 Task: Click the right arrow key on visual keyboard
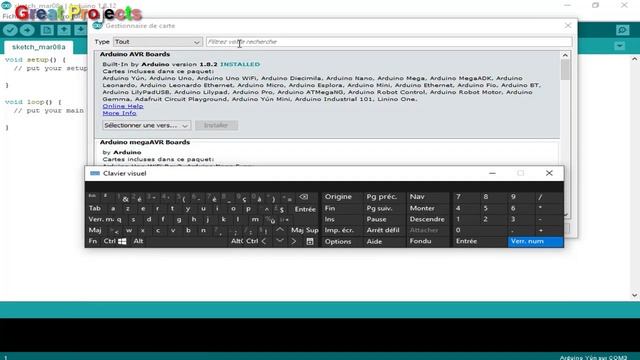coord(294,241)
